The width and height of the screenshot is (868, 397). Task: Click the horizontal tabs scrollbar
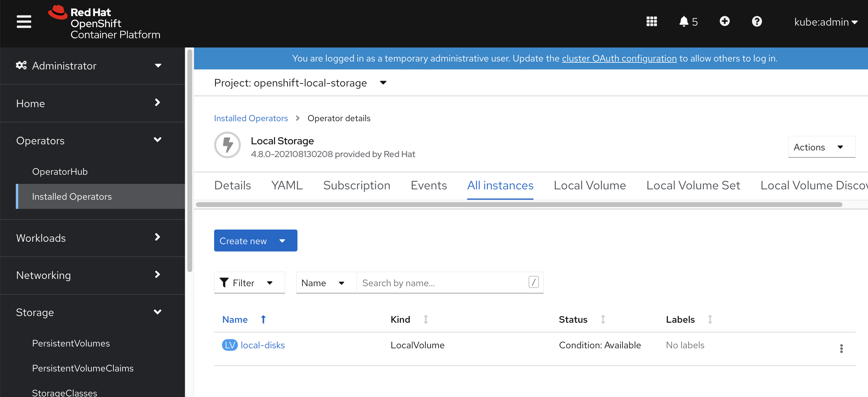tap(519, 205)
